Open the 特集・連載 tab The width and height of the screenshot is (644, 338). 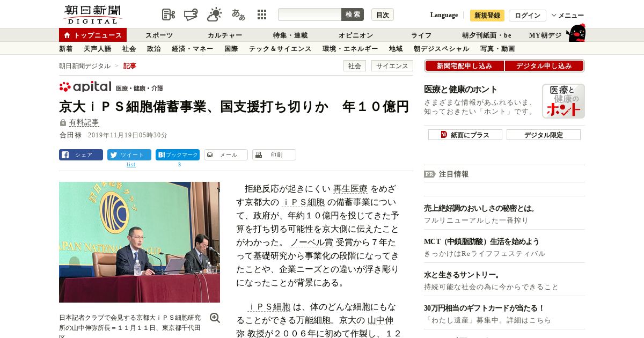(290, 35)
